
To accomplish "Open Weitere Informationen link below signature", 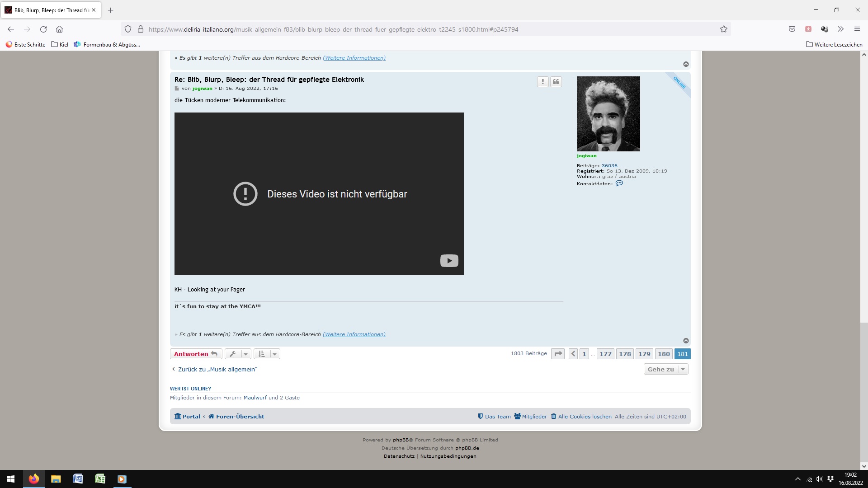I will (354, 334).
